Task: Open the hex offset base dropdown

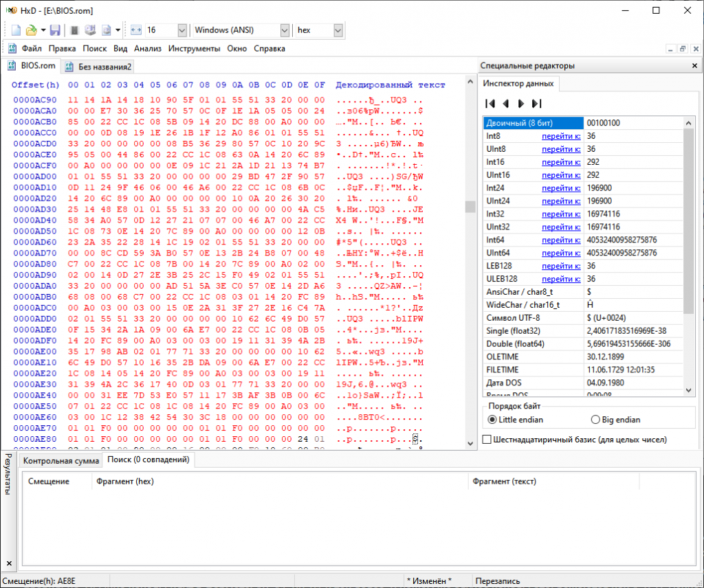Action: point(338,30)
